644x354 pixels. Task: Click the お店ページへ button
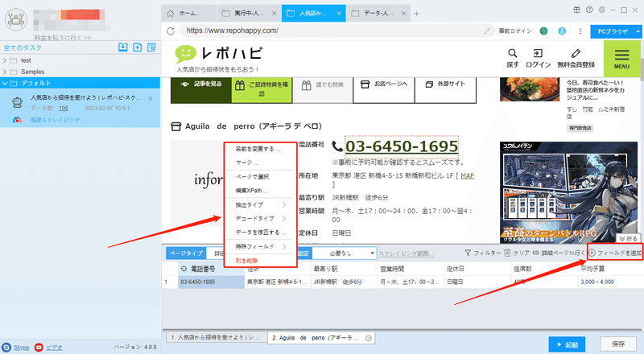coord(384,89)
